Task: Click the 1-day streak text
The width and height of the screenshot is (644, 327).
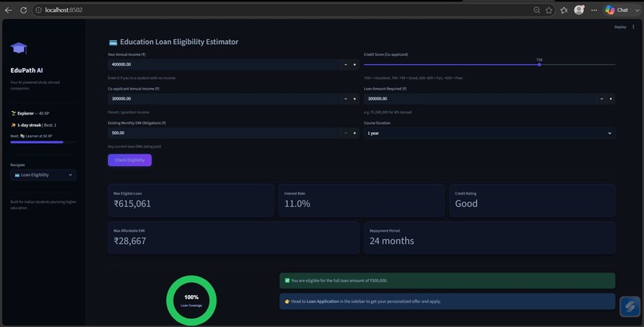Action: point(29,125)
